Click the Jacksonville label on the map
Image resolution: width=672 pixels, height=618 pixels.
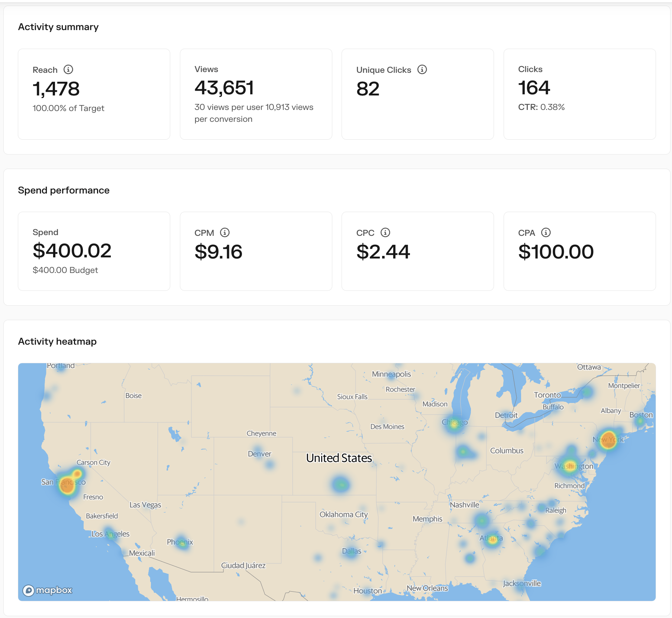click(522, 583)
